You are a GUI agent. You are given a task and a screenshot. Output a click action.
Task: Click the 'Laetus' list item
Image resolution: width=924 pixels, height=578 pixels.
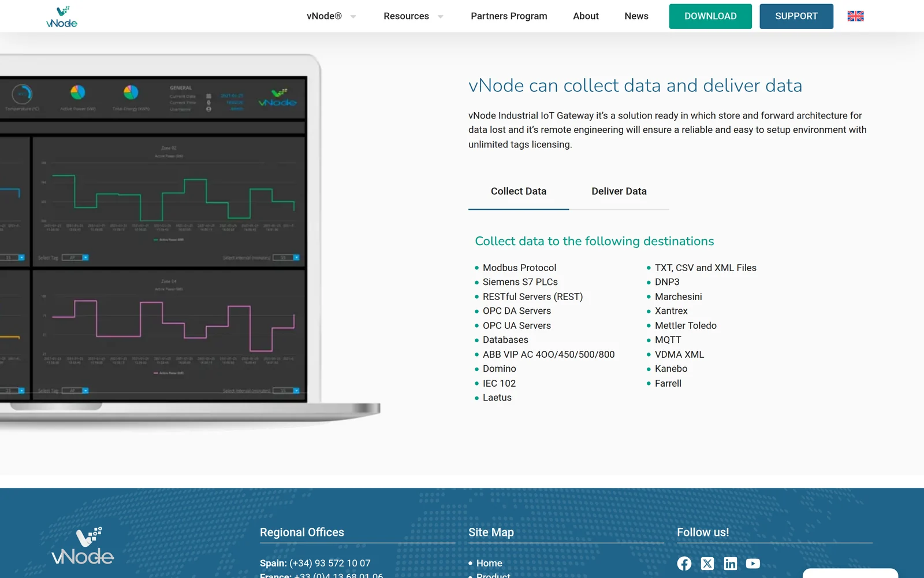tap(497, 398)
